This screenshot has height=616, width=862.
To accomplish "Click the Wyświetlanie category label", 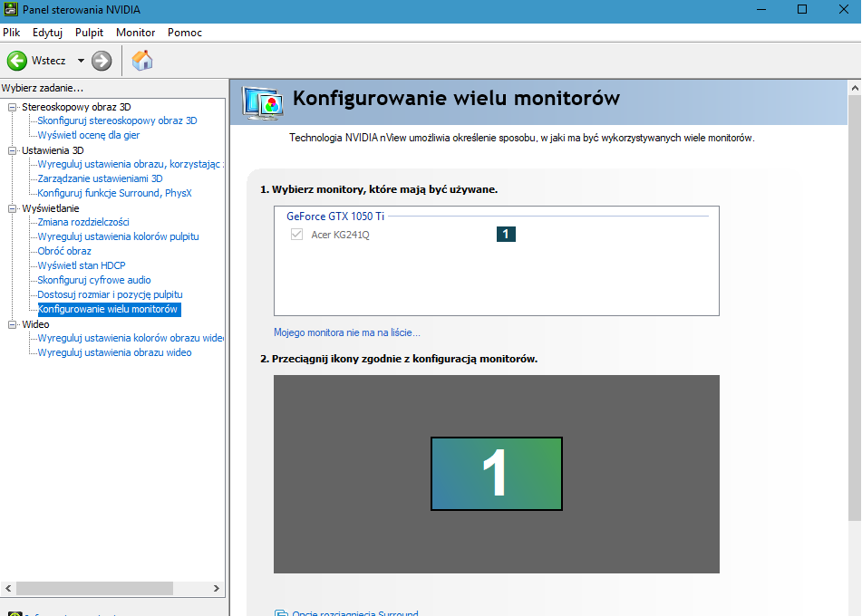I will tap(51, 209).
